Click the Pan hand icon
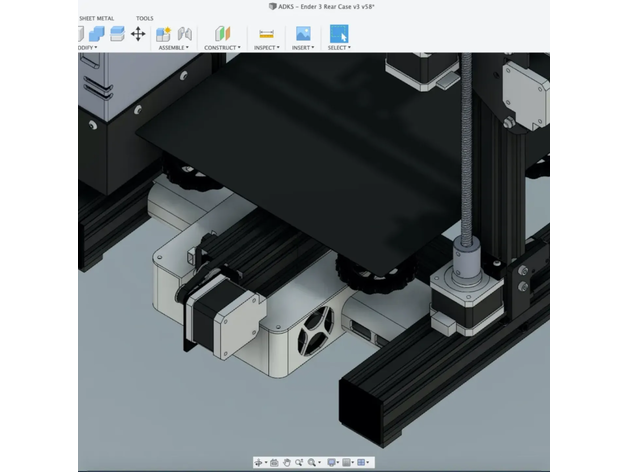This screenshot has height=472, width=628. 287,463
